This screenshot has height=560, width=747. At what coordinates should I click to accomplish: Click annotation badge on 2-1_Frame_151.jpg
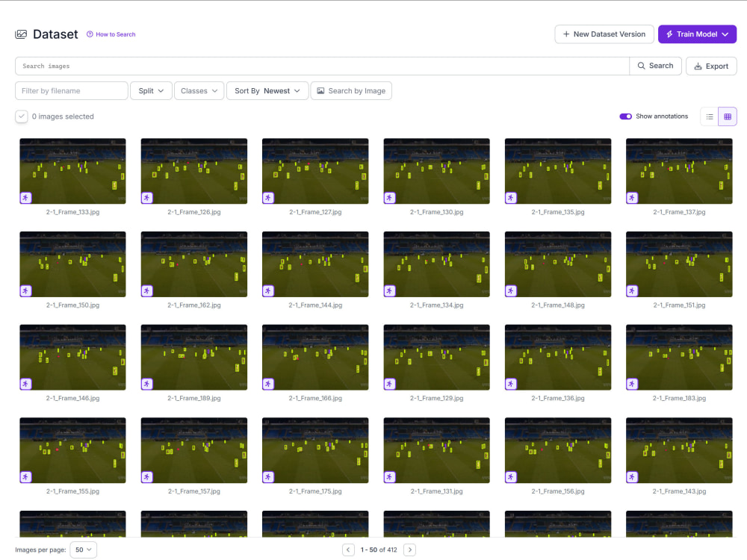click(632, 290)
